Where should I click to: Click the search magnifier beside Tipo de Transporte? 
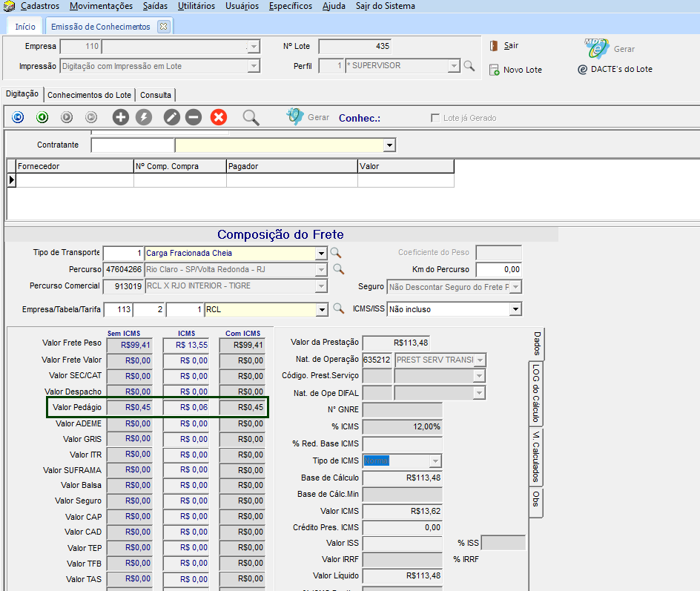[336, 253]
